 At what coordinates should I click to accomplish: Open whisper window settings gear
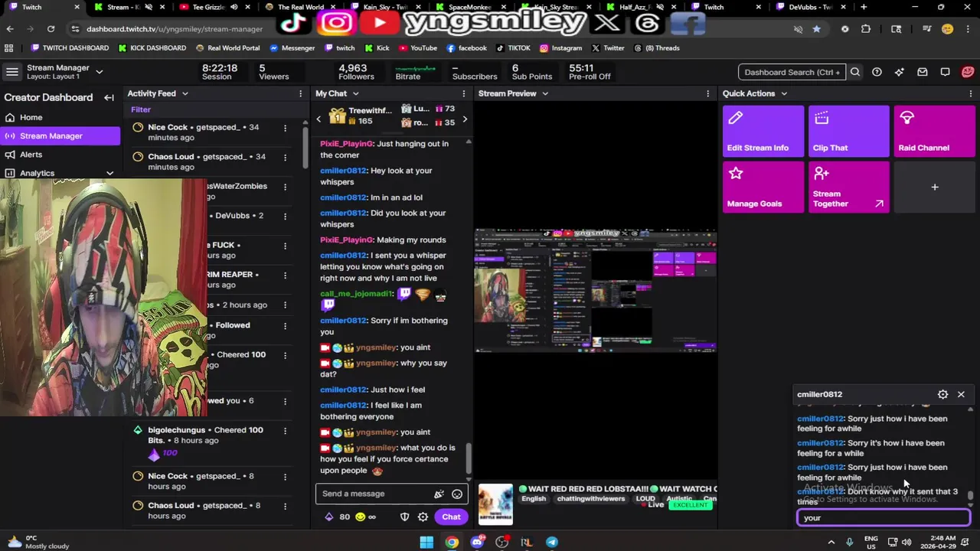coord(942,394)
